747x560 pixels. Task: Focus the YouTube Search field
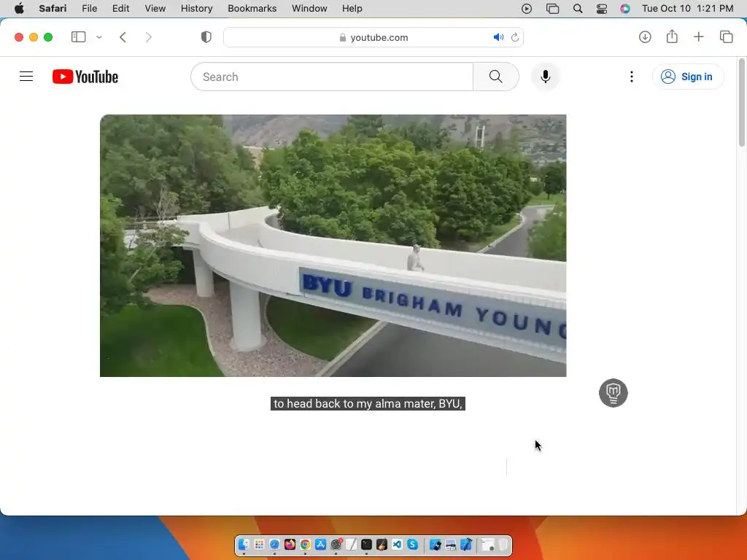pos(332,77)
